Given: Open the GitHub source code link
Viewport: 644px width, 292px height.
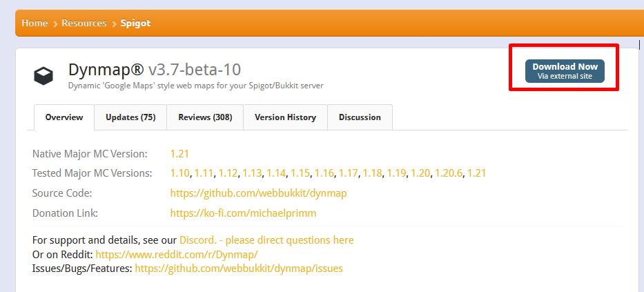Looking at the screenshot, I should pos(258,193).
